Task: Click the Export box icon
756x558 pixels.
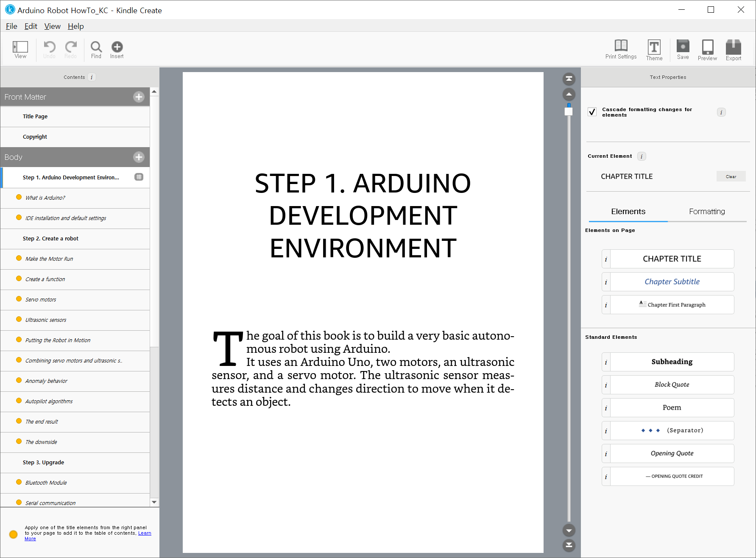Action: (x=734, y=47)
